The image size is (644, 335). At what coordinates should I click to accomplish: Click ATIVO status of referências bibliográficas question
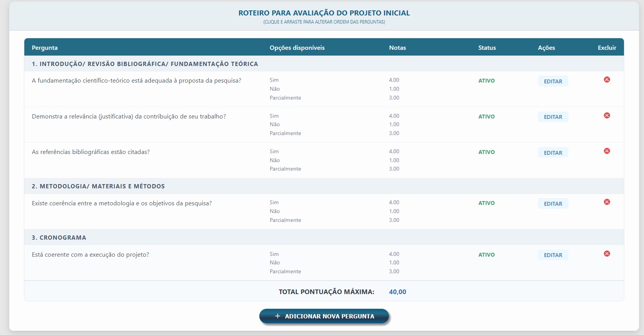click(486, 152)
